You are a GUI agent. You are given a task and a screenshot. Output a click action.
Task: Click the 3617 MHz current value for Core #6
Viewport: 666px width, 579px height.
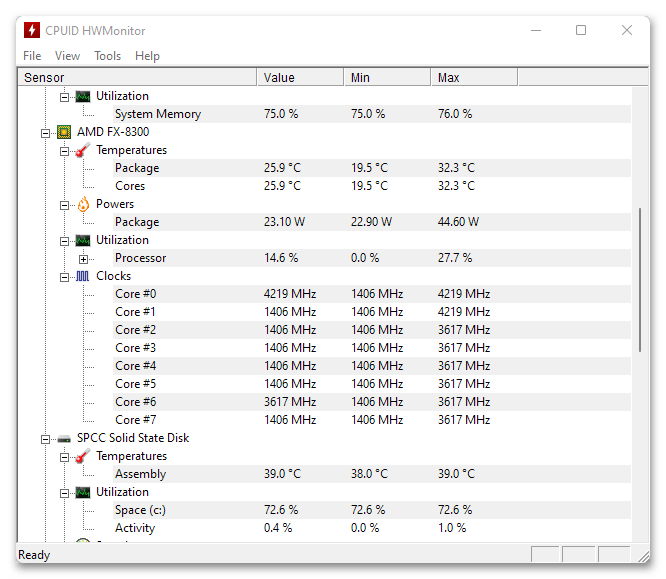point(290,402)
